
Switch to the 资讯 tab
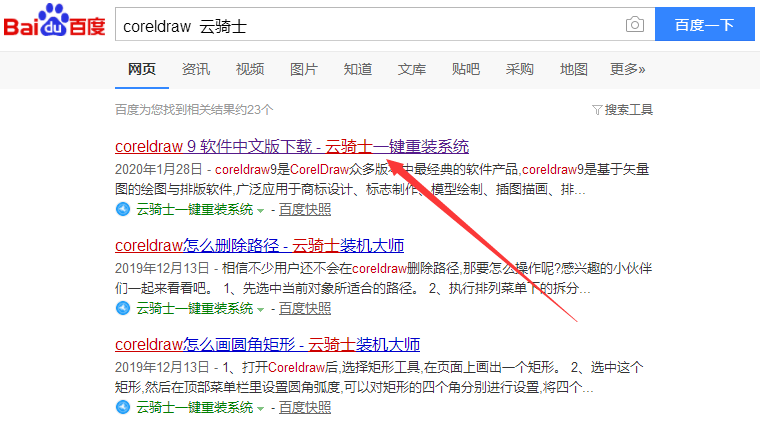point(196,69)
